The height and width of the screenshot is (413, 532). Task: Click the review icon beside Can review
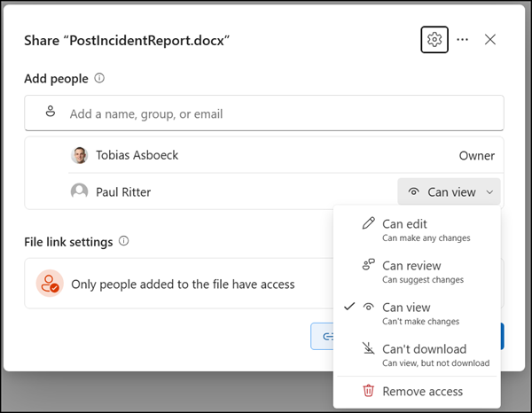click(369, 265)
